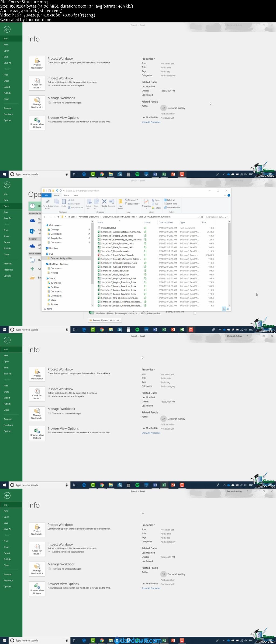Image resolution: width=276 pixels, height=644 pixels.
Task: Open Protect Workbook dropdown in the 00:02:35 frame
Action: pyautogui.click(x=37, y=374)
